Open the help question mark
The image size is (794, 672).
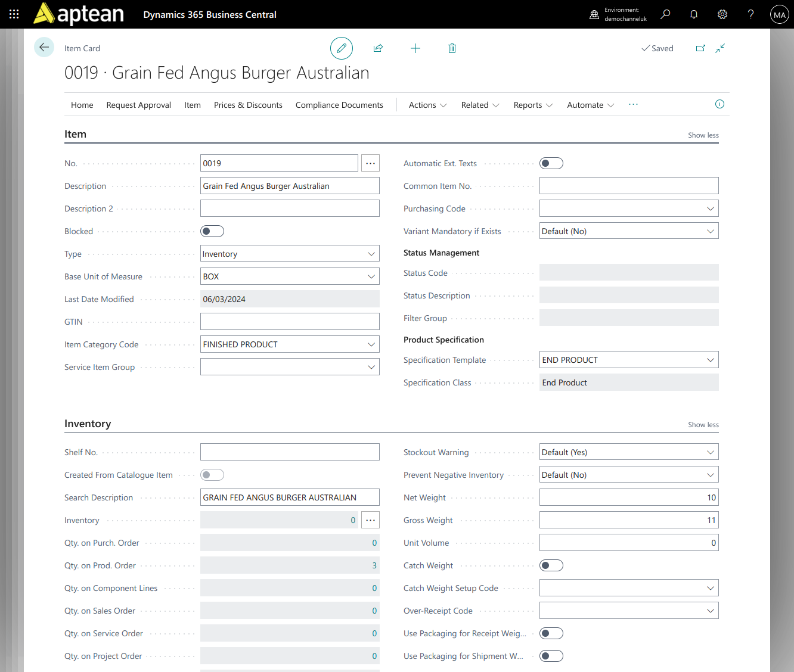(751, 14)
